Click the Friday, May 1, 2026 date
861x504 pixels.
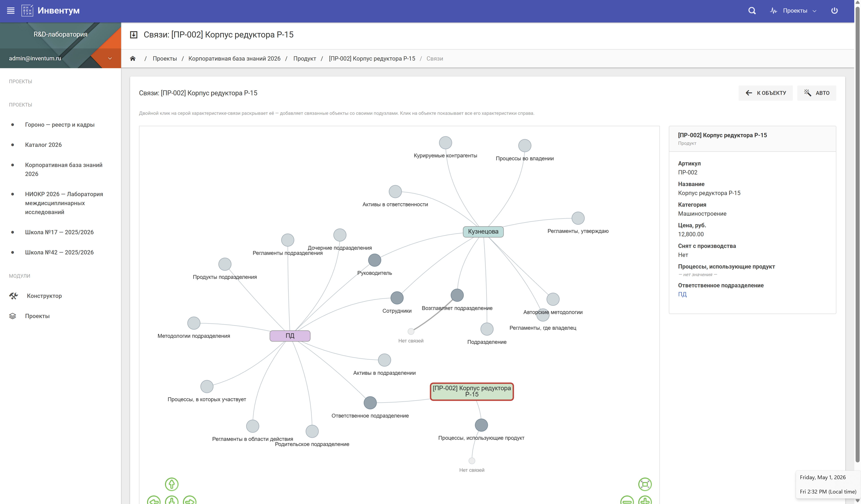(823, 477)
